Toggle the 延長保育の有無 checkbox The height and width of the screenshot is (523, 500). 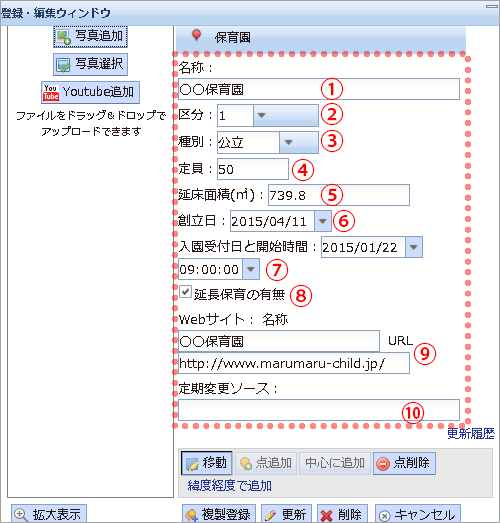[185, 292]
